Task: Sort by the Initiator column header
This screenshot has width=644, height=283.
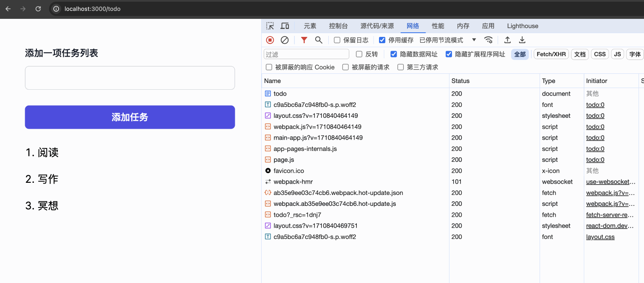Action: [611, 81]
